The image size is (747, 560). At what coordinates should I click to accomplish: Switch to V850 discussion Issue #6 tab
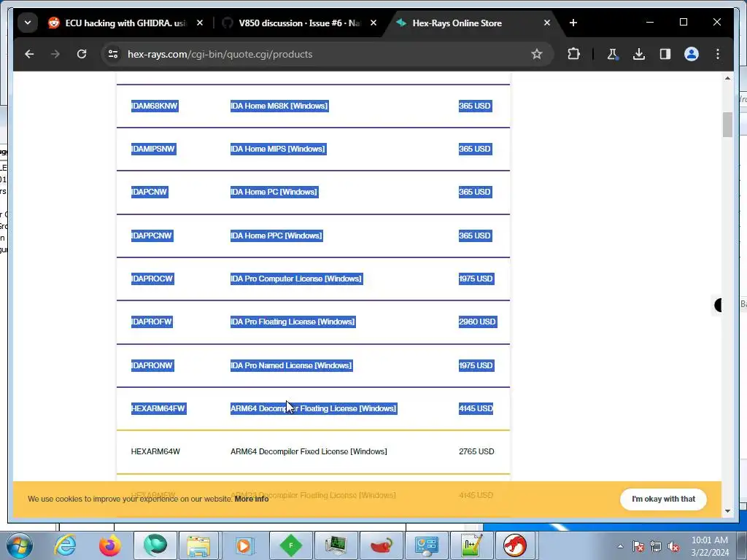coord(299,23)
